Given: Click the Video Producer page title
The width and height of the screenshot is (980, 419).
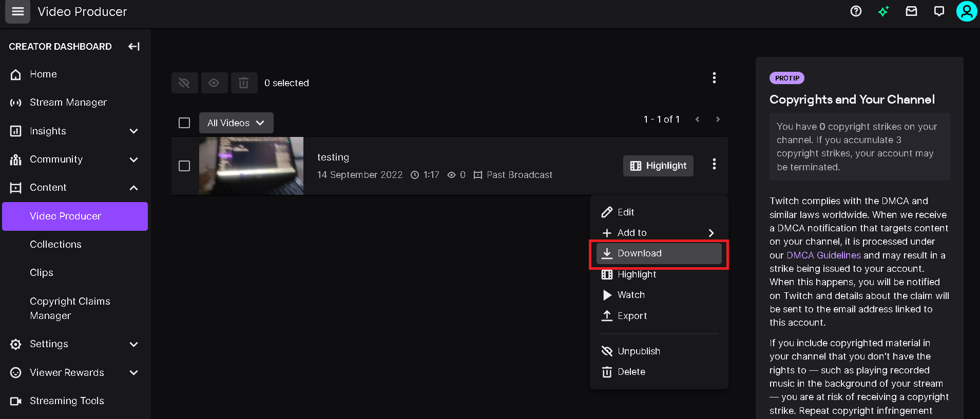Looking at the screenshot, I should coord(82,12).
